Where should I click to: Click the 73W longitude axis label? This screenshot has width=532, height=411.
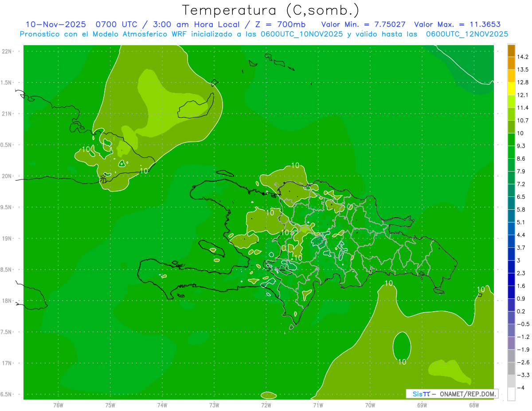tap(214, 405)
